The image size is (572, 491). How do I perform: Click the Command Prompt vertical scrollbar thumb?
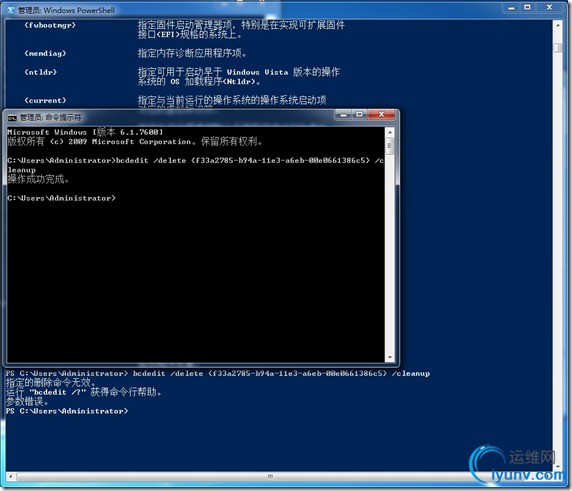click(x=390, y=146)
